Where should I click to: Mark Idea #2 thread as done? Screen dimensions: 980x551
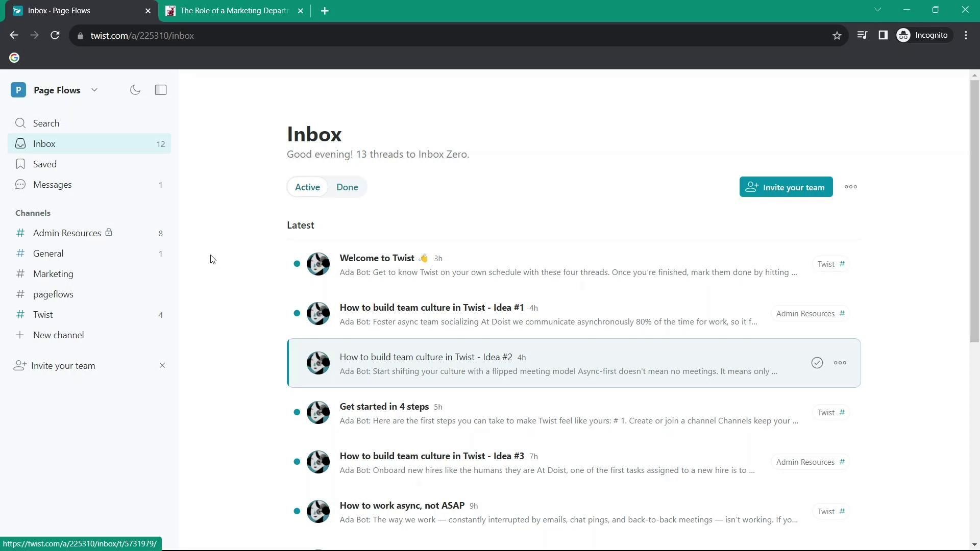[x=817, y=363]
